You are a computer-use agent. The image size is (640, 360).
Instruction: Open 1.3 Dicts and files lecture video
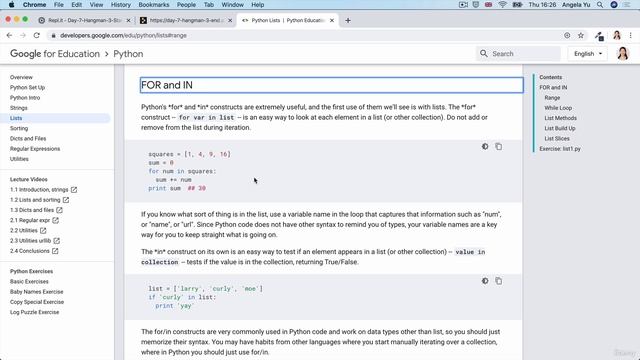32,210
